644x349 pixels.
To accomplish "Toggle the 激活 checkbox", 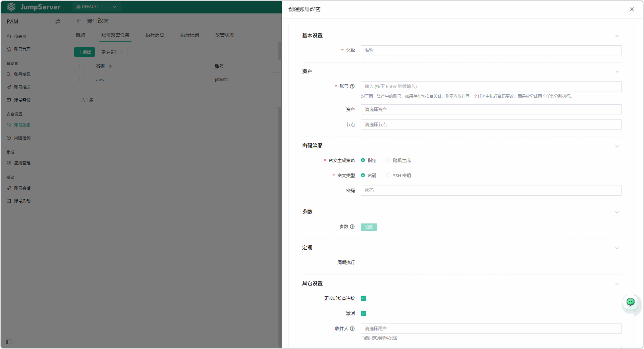I will [x=364, y=313].
